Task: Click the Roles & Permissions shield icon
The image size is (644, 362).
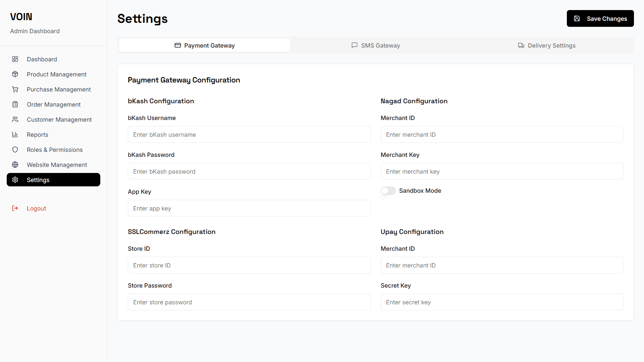Action: [15, 150]
